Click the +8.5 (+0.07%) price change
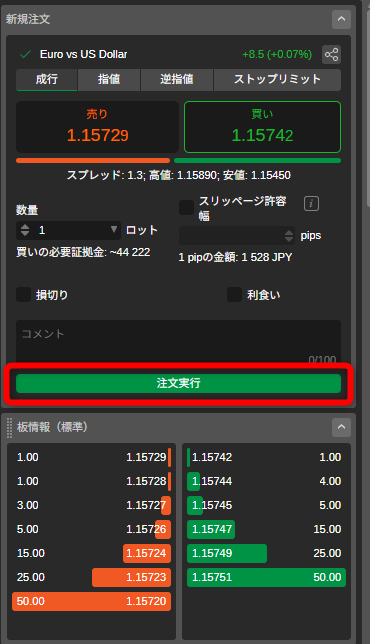 pos(277,54)
